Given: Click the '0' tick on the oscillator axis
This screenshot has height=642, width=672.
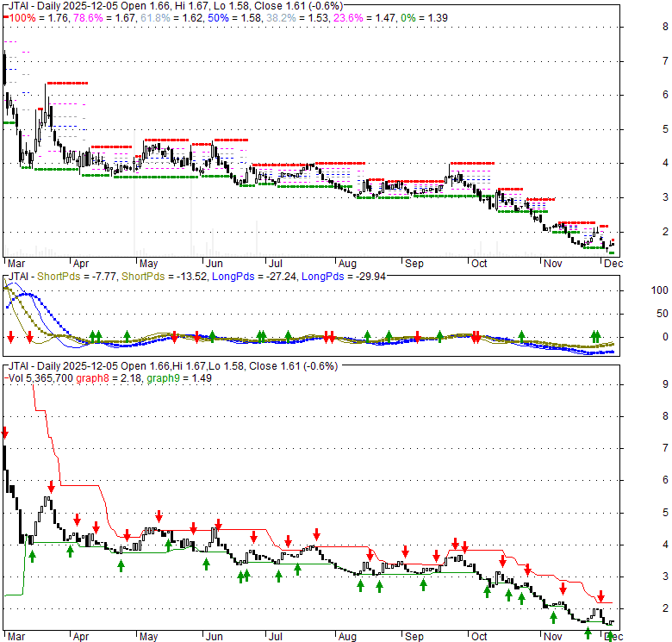Looking at the screenshot, I should click(x=665, y=337).
